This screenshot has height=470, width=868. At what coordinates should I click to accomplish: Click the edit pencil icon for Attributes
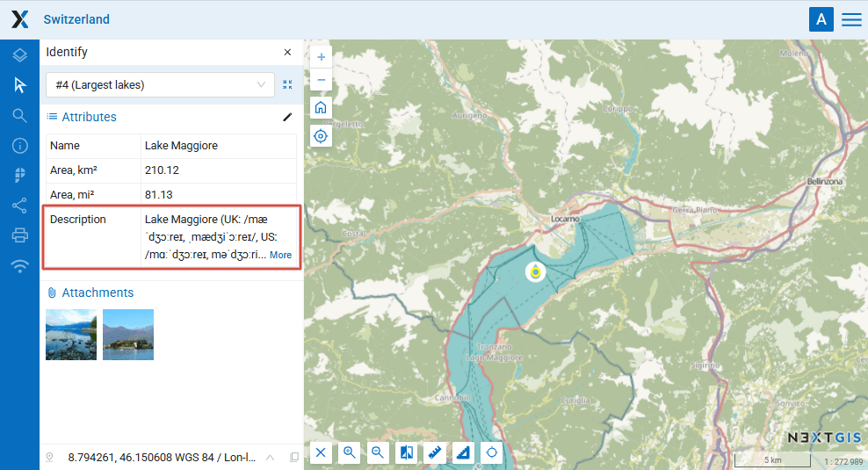[286, 117]
